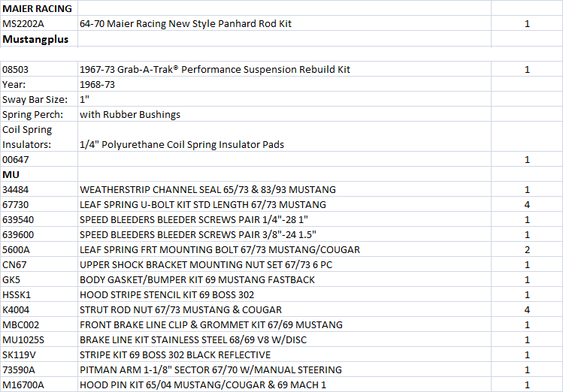Click FRONT BRAKE LINE CLIP & GROMMET KIT cell
563x392 pixels.
(284, 324)
